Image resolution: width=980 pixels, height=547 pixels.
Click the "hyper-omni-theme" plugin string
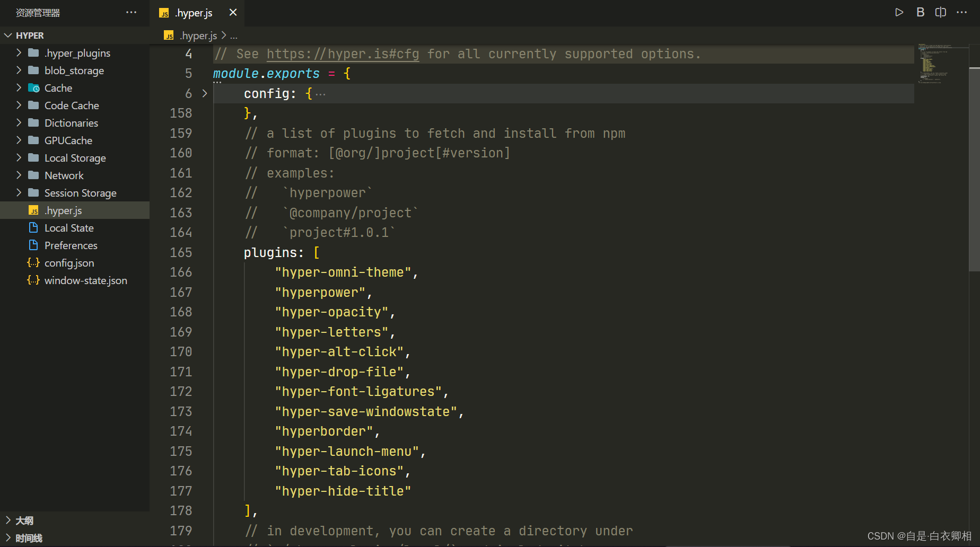coord(343,272)
